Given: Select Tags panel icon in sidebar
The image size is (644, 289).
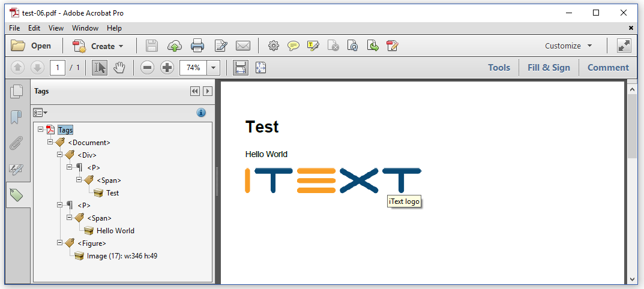Looking at the screenshot, I should tap(17, 195).
